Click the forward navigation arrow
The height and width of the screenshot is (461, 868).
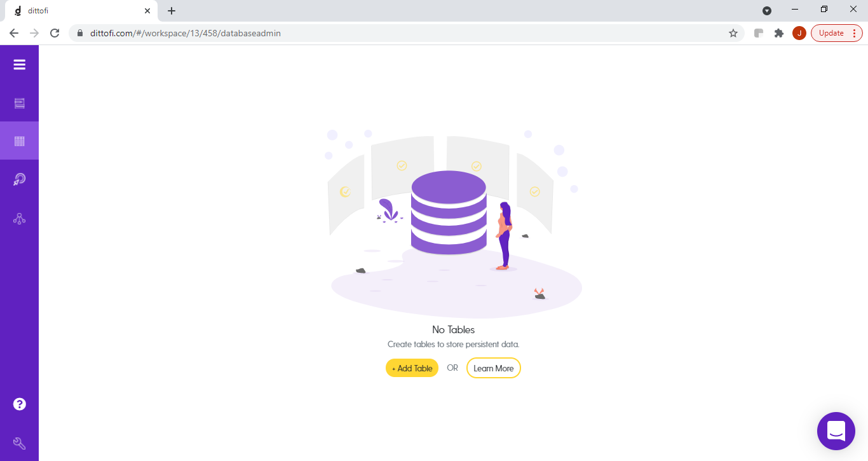pyautogui.click(x=34, y=33)
